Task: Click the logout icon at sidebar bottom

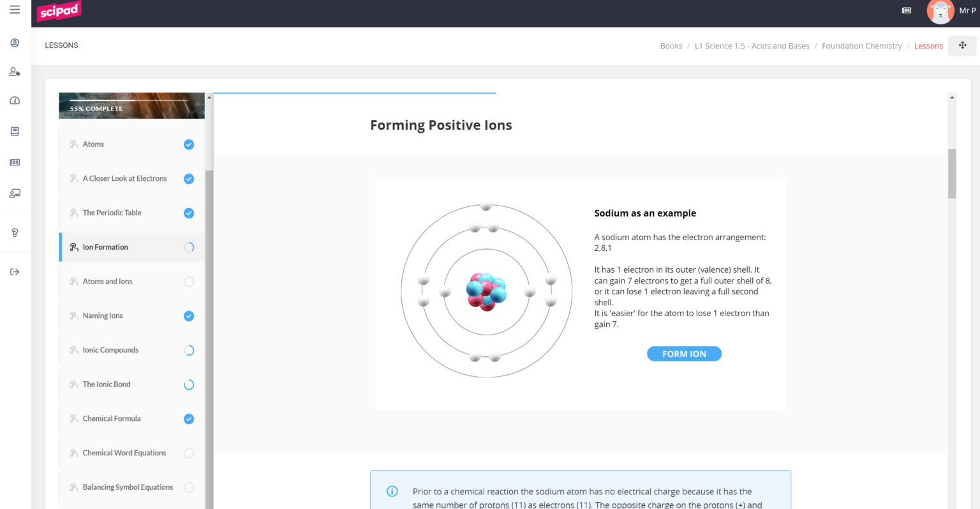Action: click(15, 271)
